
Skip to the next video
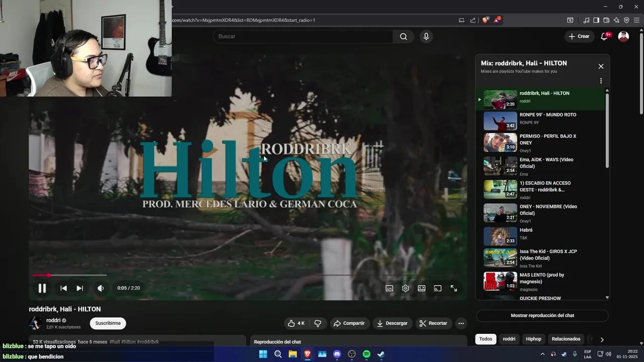point(79,288)
